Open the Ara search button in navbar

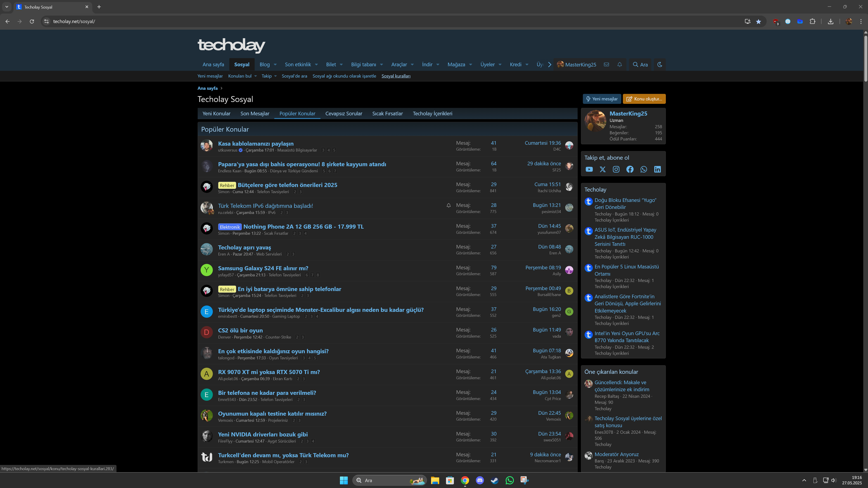click(x=640, y=64)
